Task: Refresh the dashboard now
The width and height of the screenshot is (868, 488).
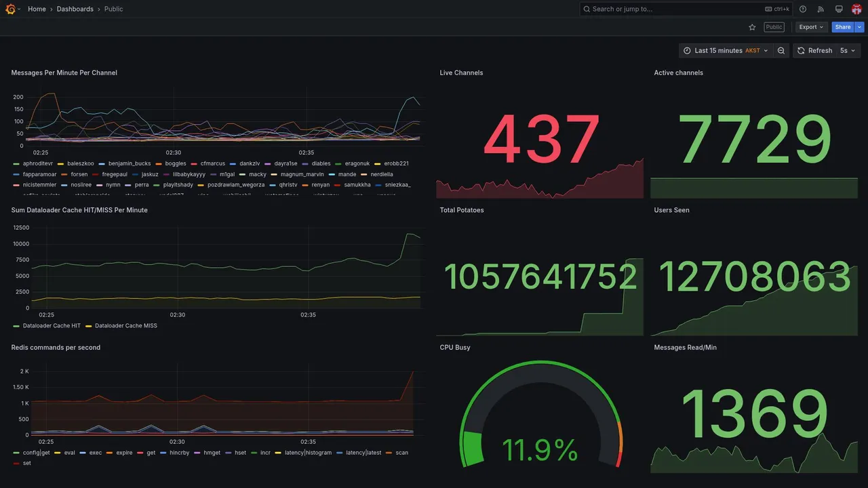Action: coord(814,51)
